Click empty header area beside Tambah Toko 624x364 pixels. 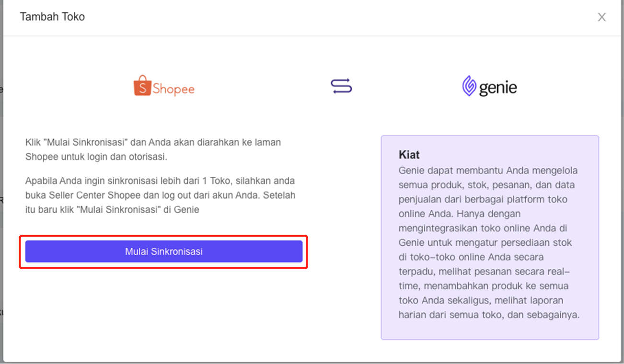point(335,17)
